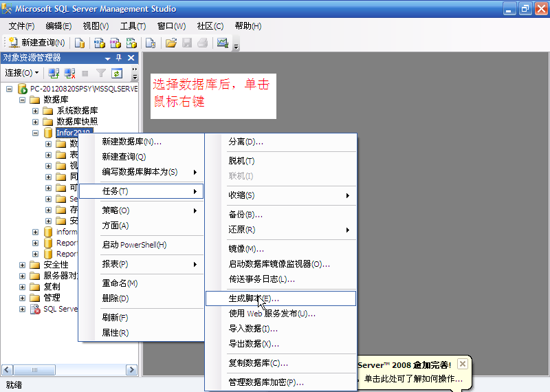The image size is (550, 392).
Task: Choose 导入数据(I)... menu item
Action: pos(280,329)
